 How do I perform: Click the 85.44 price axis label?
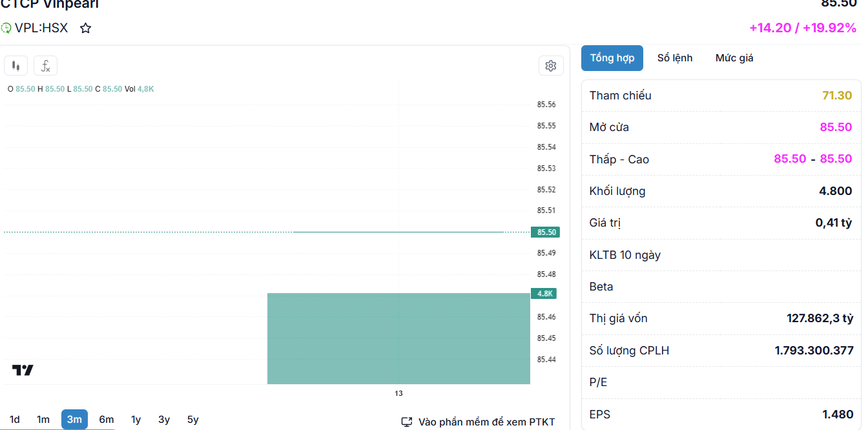546,360
